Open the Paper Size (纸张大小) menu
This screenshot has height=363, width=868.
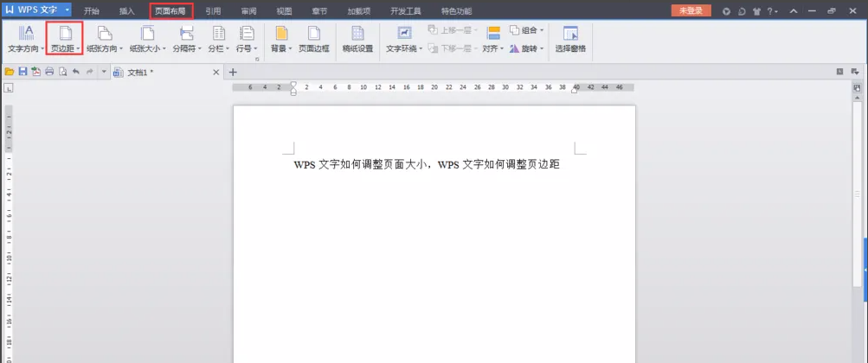coord(148,39)
